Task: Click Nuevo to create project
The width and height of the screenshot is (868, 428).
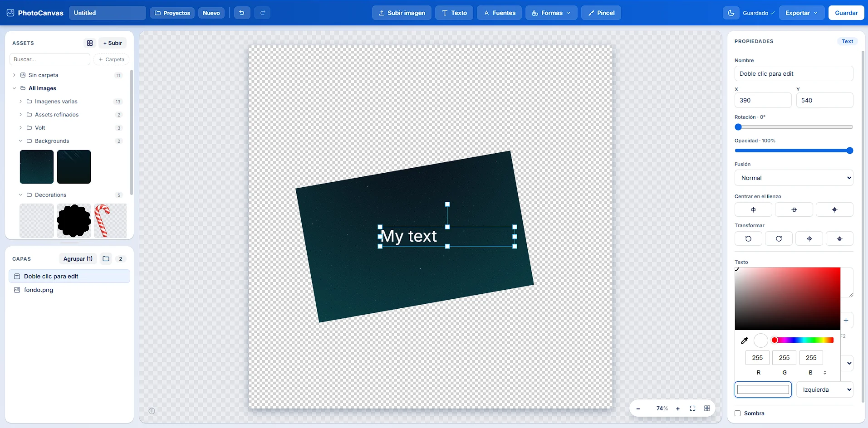Action: click(x=211, y=13)
